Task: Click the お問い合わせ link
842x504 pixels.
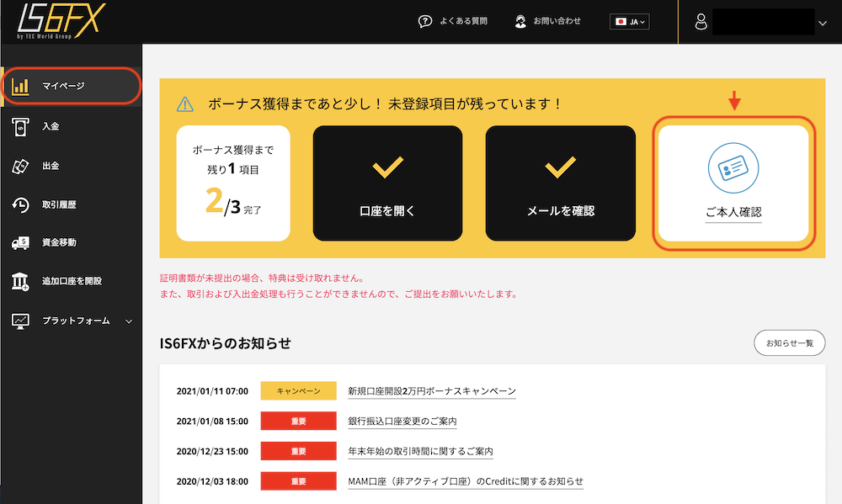Action: [x=557, y=22]
